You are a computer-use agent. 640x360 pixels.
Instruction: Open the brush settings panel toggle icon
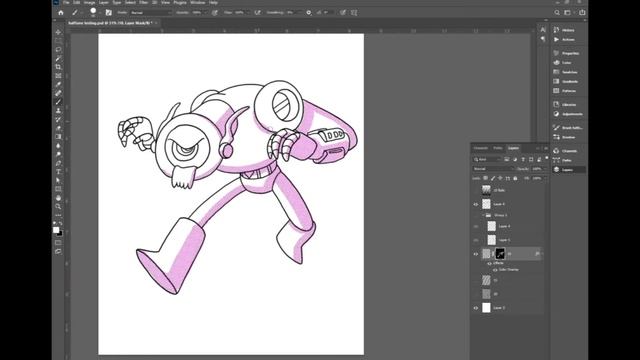109,13
